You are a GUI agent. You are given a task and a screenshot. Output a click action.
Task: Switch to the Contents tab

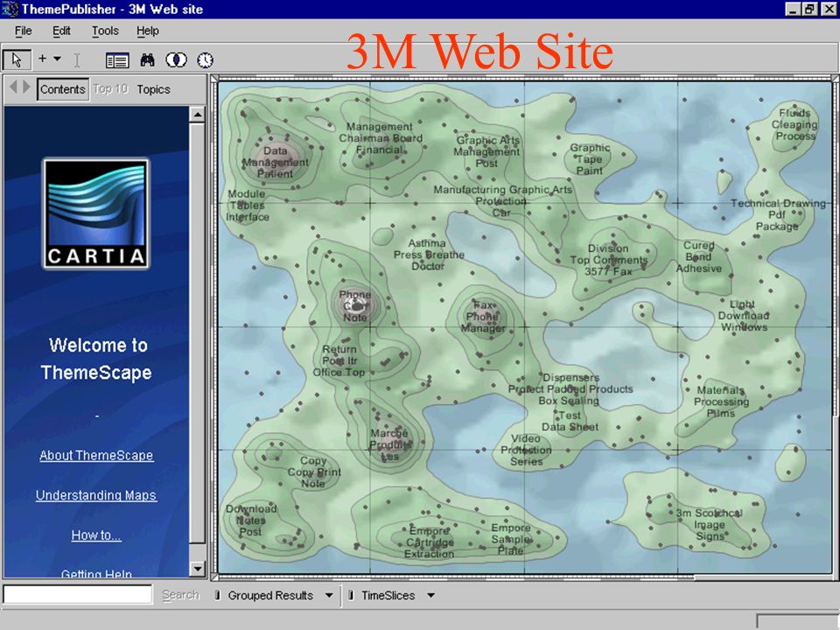point(63,89)
